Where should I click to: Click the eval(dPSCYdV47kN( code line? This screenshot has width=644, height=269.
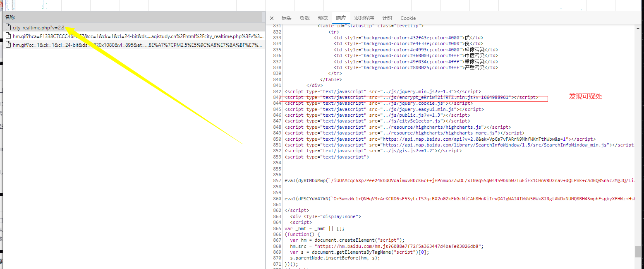tap(459, 199)
